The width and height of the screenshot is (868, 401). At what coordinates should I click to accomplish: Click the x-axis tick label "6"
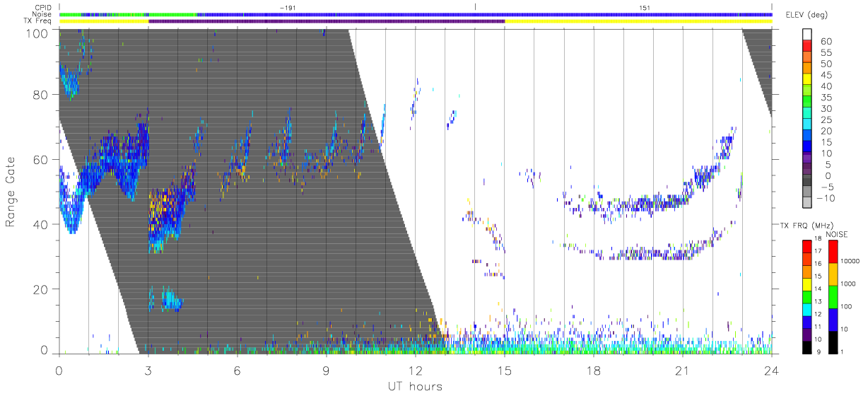[x=237, y=371]
